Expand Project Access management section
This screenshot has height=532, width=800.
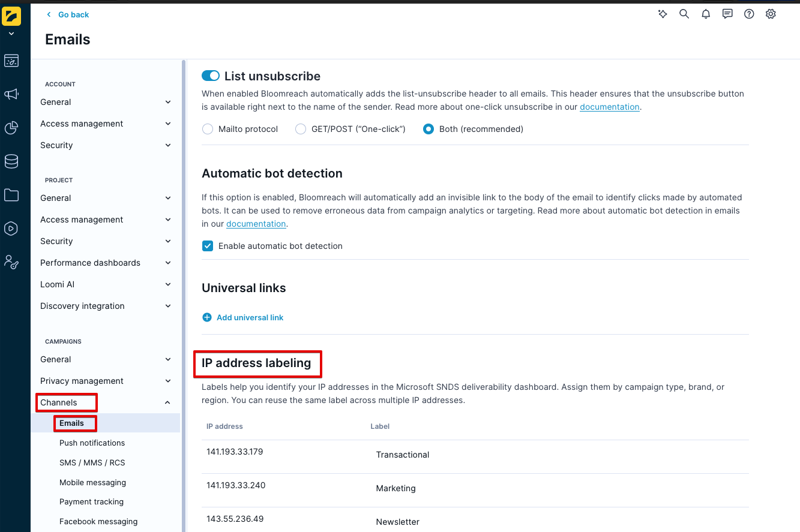pyautogui.click(x=106, y=220)
